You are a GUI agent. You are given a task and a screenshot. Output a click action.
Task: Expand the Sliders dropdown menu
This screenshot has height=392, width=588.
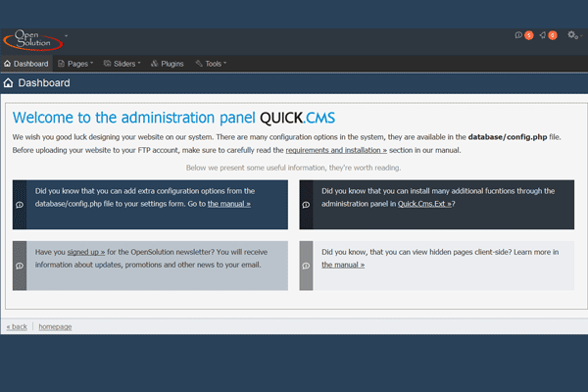122,64
